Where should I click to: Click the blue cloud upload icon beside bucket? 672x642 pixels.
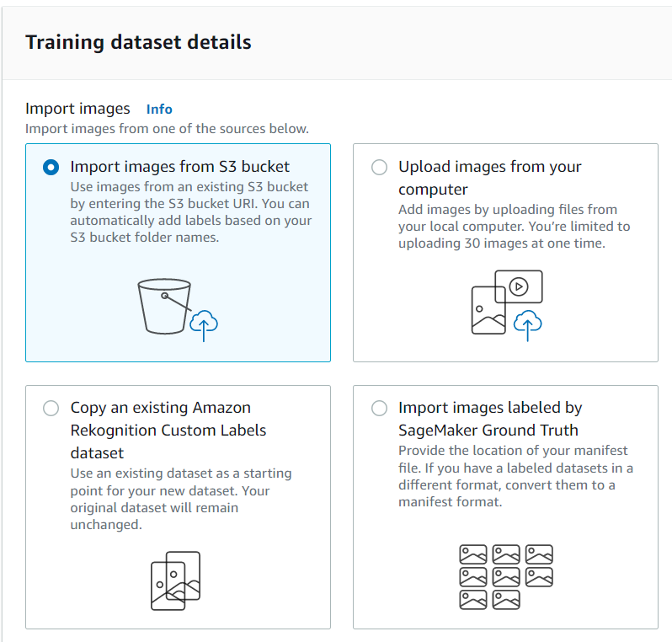(204, 325)
